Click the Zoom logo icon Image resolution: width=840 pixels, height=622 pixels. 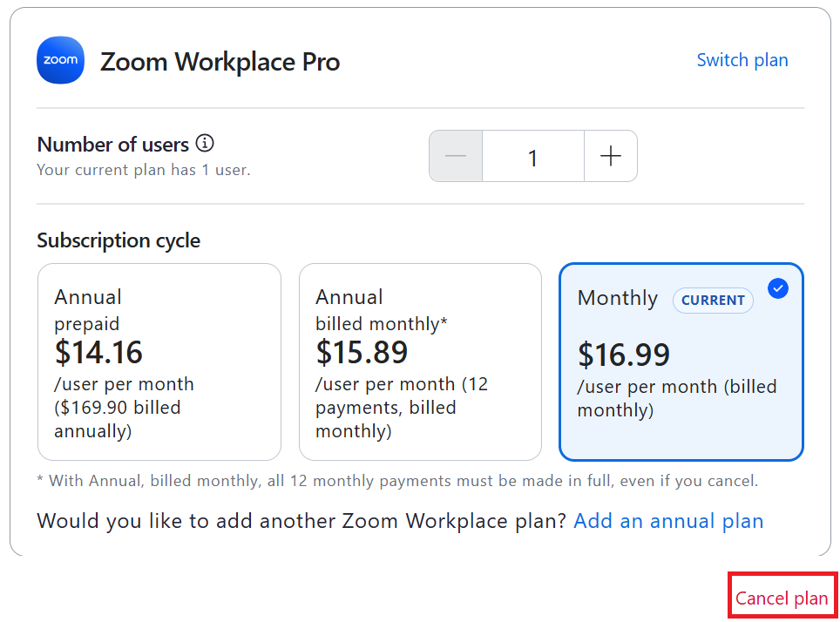click(60, 60)
